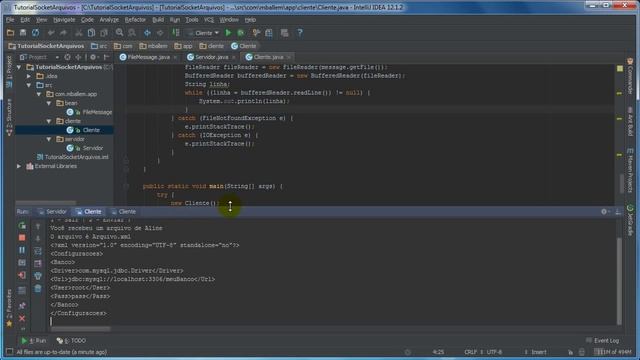The image size is (640, 360).
Task: Synchronize files with the refresh toolbar icon
Action: tap(36, 33)
